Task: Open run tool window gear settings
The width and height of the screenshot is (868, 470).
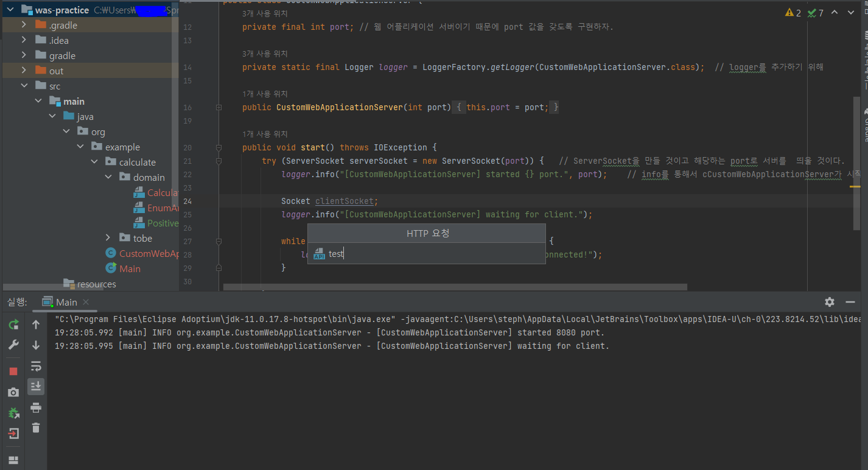Action: (x=829, y=302)
